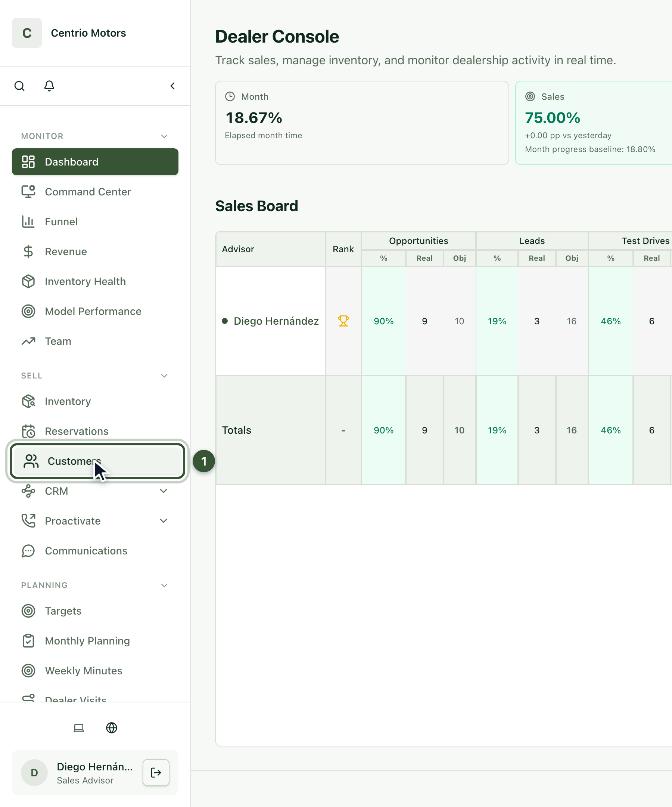Viewport: 672px width, 807px height.
Task: Click the Targets bullseye icon
Action: 28,611
